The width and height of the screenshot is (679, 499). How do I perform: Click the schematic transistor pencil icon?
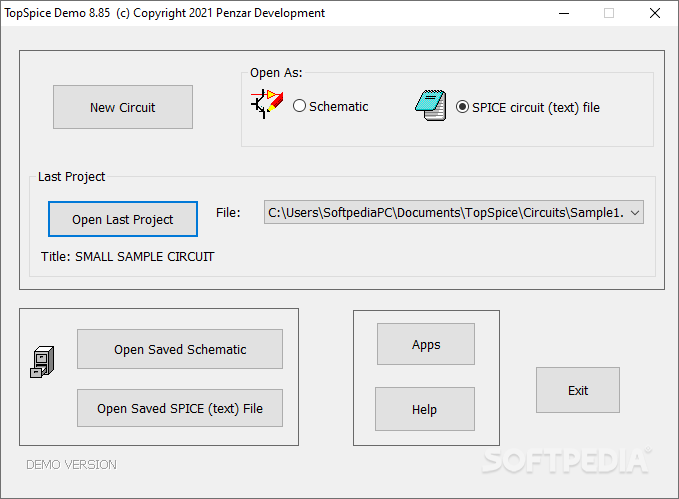[x=267, y=104]
